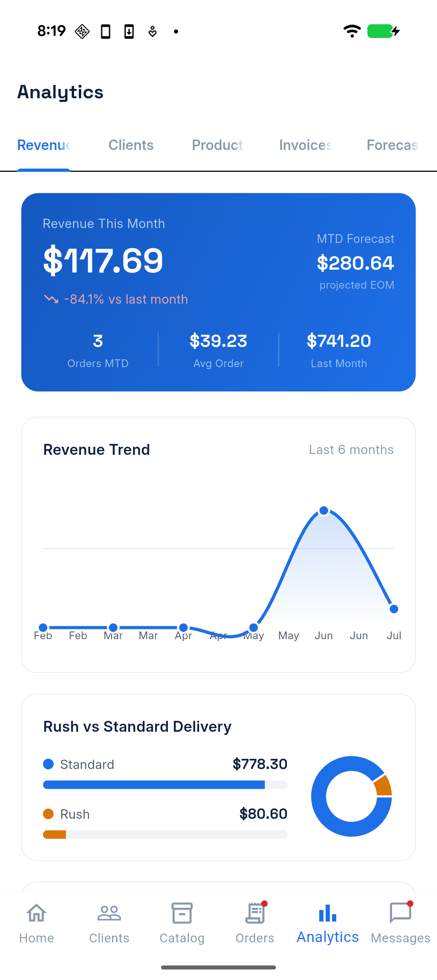The image size is (437, 980).
Task: Open the Catalog box icon
Action: [182, 913]
